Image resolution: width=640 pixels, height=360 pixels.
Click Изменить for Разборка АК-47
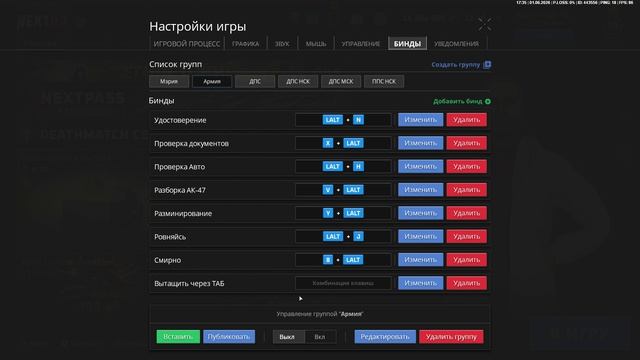coord(420,189)
